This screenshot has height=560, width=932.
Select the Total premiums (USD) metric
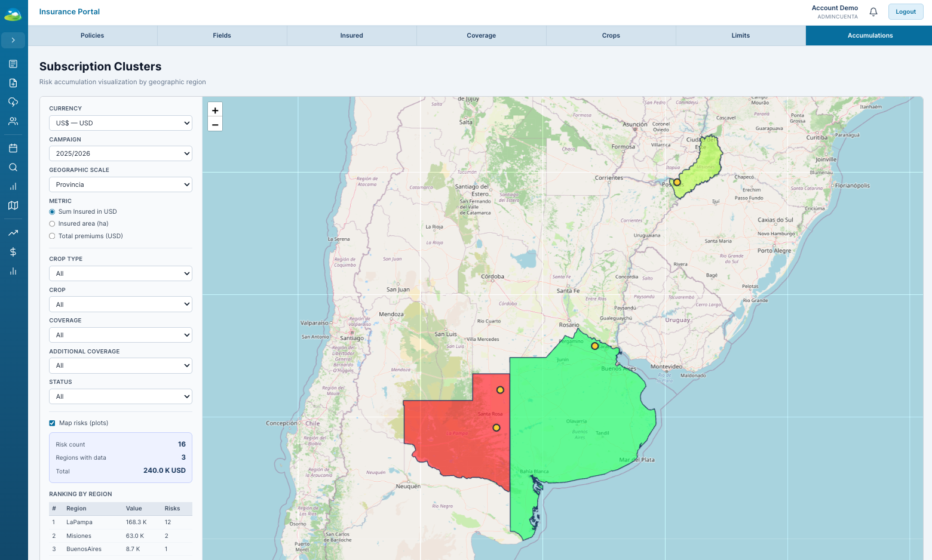tap(52, 236)
